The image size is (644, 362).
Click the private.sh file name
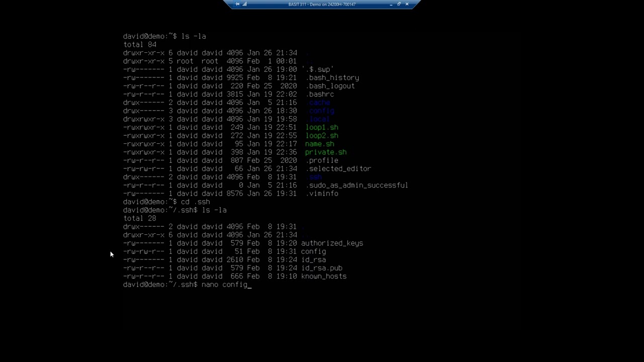(326, 152)
